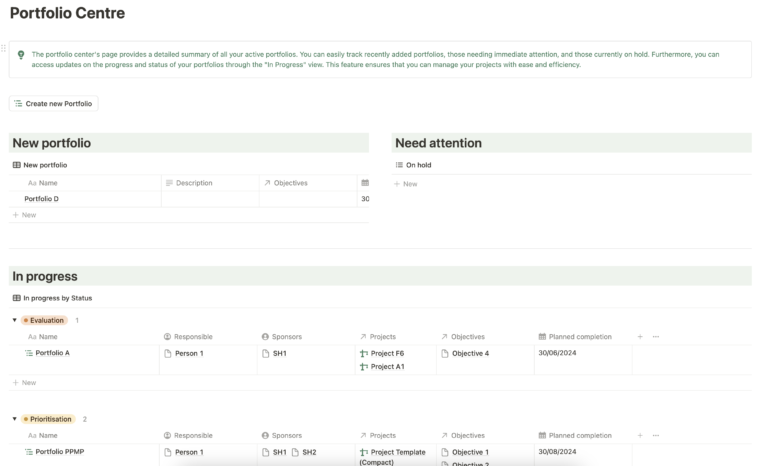Collapse the Prioritisation group

(14, 419)
